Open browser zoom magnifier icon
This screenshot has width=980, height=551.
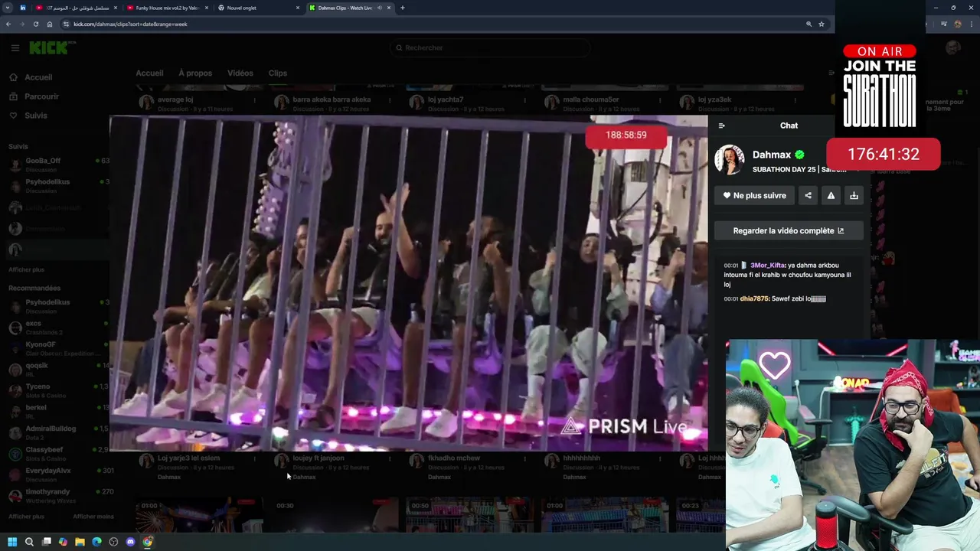808,24
